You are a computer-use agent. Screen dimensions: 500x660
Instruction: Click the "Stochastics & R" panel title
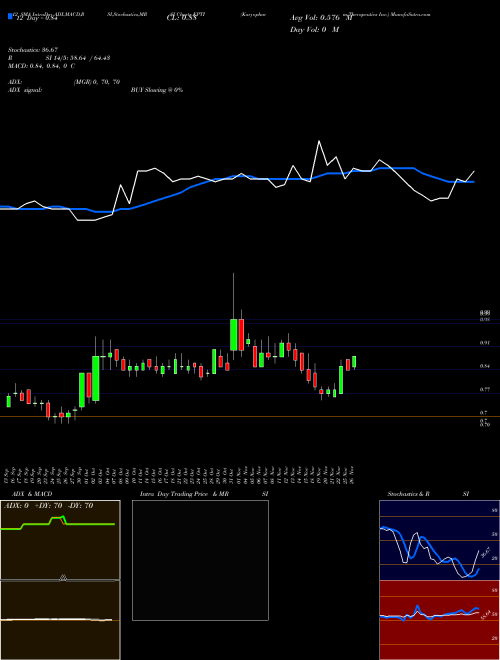pyautogui.click(x=409, y=494)
